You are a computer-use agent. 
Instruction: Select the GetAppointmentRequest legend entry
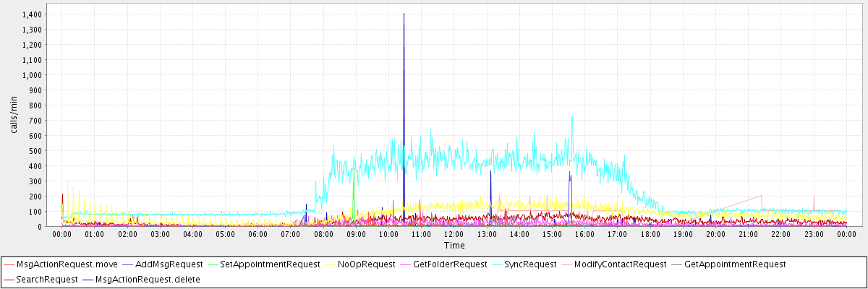(x=734, y=264)
